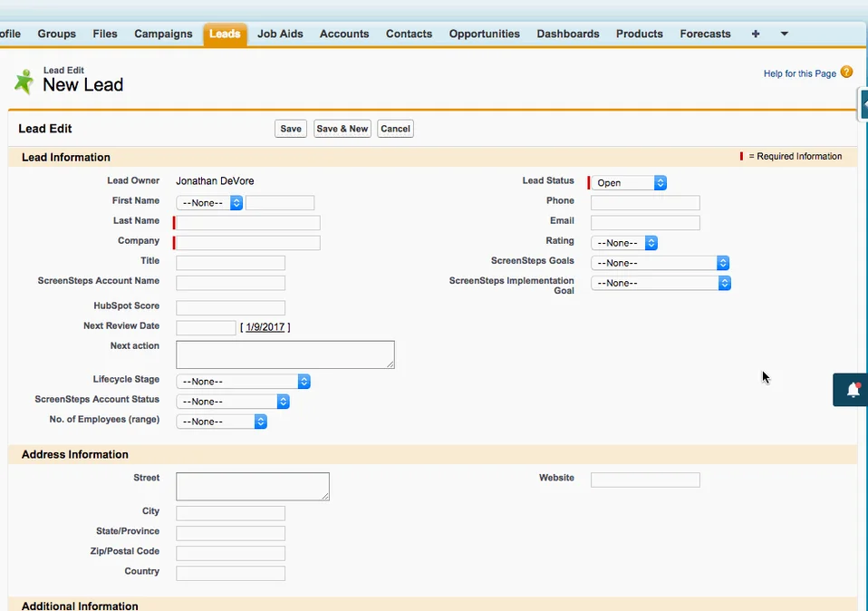The width and height of the screenshot is (868, 611).
Task: Click the Title input field
Action: click(230, 263)
